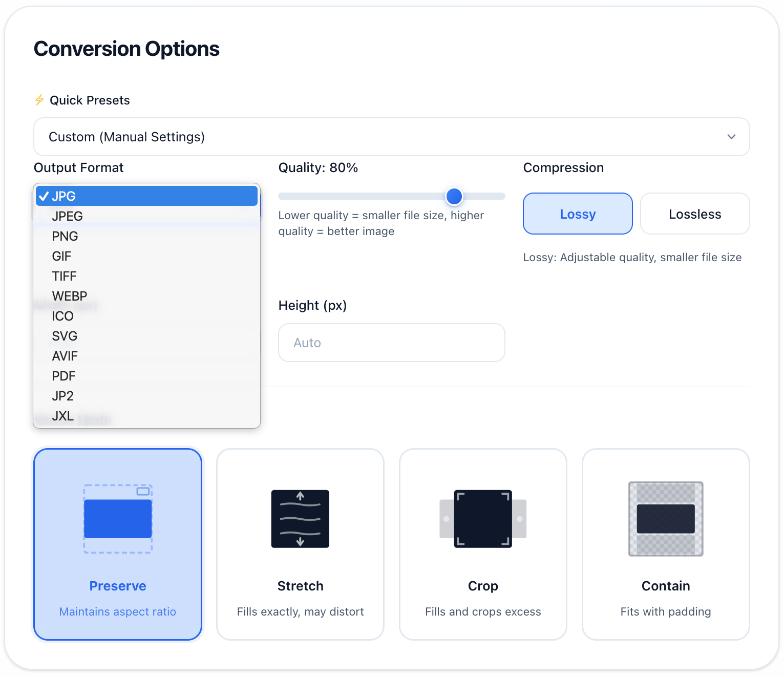Click the Stretch resize mode icon

point(300,519)
